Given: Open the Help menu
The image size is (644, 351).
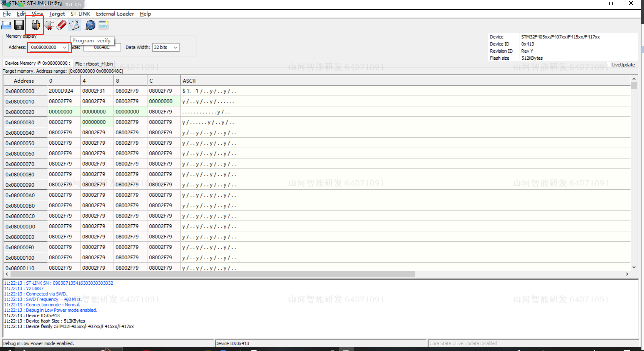Looking at the screenshot, I should tap(145, 14).
